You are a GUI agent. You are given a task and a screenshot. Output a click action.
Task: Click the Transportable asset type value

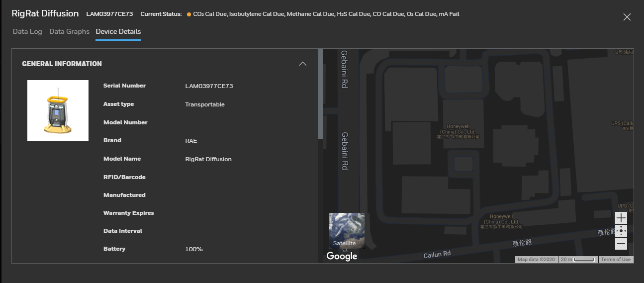click(x=205, y=104)
